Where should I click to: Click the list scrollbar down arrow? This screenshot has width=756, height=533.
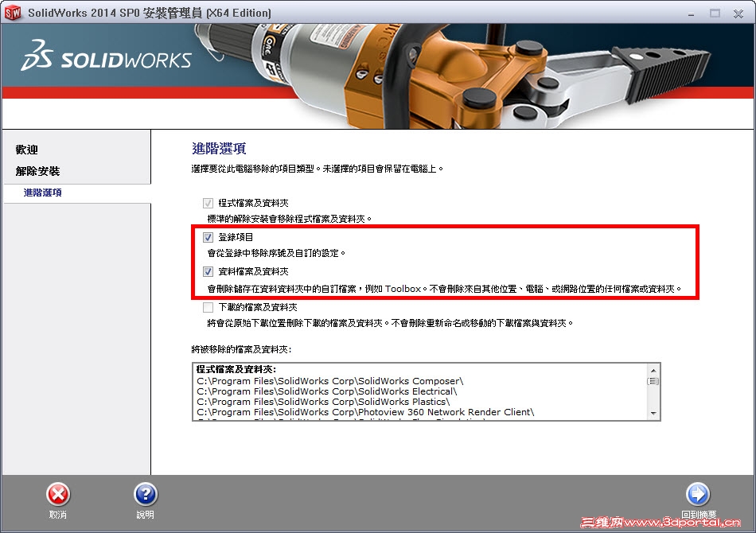[x=653, y=413]
